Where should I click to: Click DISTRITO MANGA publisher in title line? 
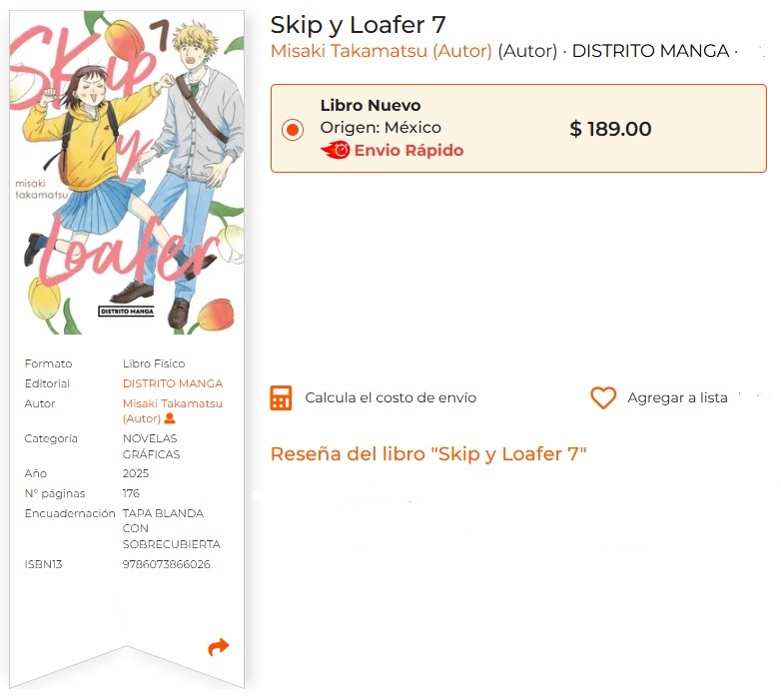pos(650,51)
